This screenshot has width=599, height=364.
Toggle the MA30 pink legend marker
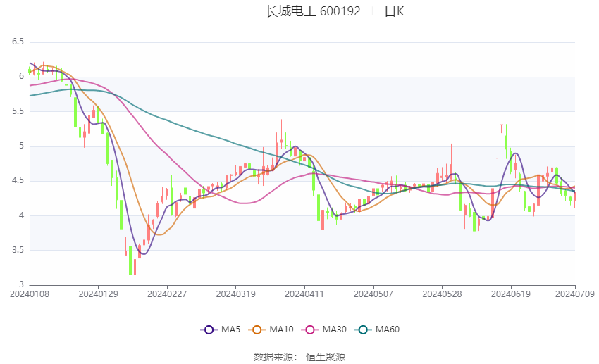[x=310, y=330]
